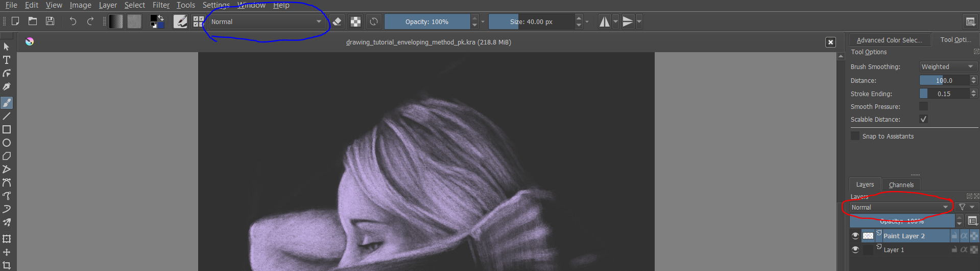This screenshot has height=271, width=980.
Task: Reload the original brush preset
Action: point(374,21)
